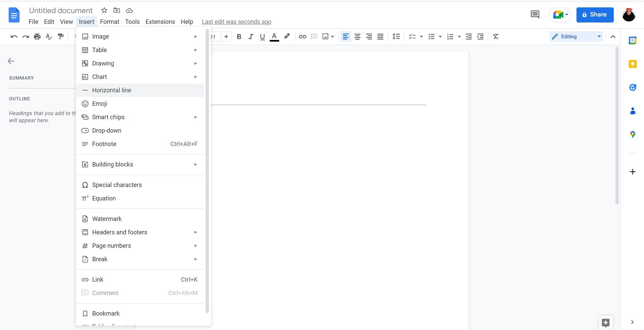Click the insert comment toolbar icon
Viewport: 644px width, 330px height.
(314, 37)
